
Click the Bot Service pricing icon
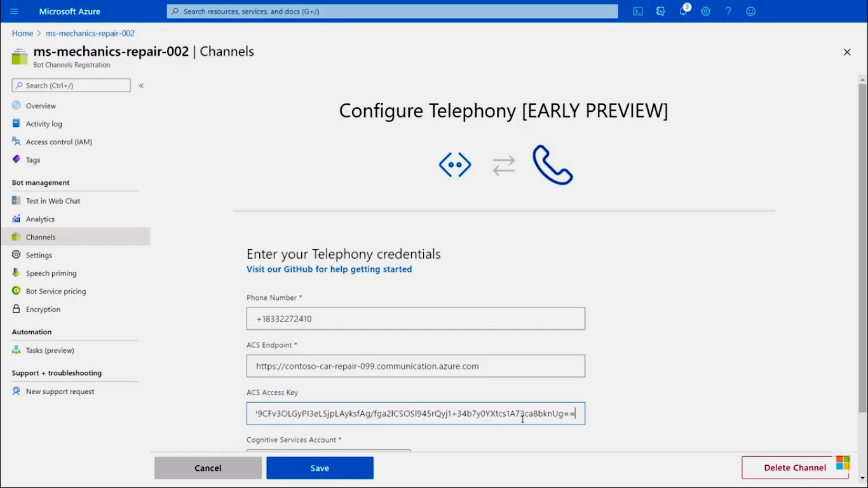[x=17, y=291]
